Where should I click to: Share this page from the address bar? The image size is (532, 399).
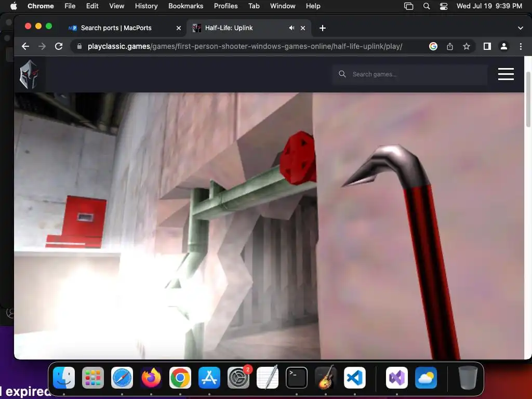tap(450, 46)
